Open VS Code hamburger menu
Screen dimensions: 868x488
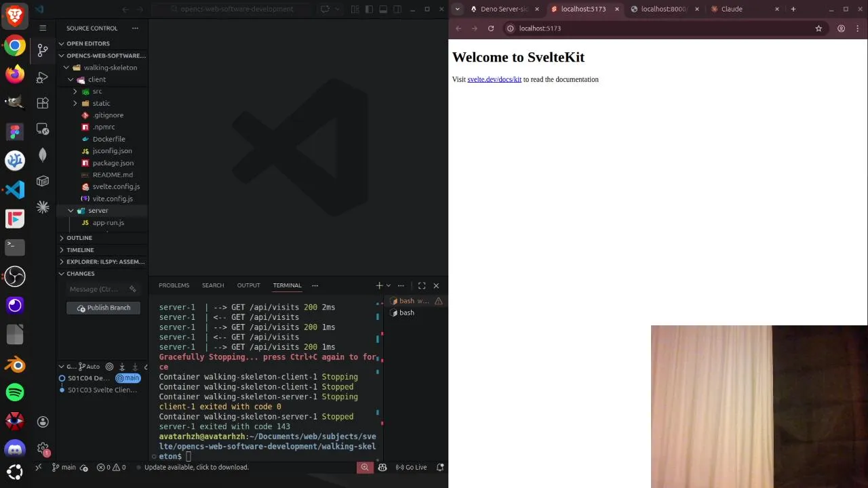(43, 28)
